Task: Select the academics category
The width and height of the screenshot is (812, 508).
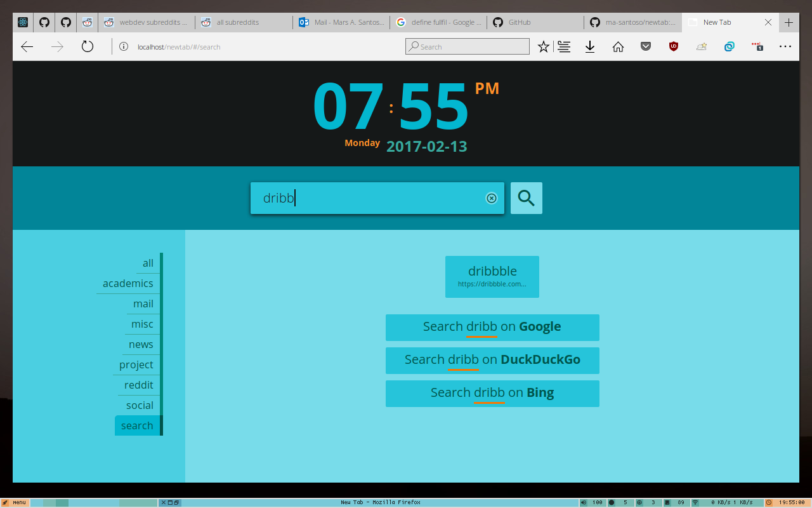Action: coord(128,283)
